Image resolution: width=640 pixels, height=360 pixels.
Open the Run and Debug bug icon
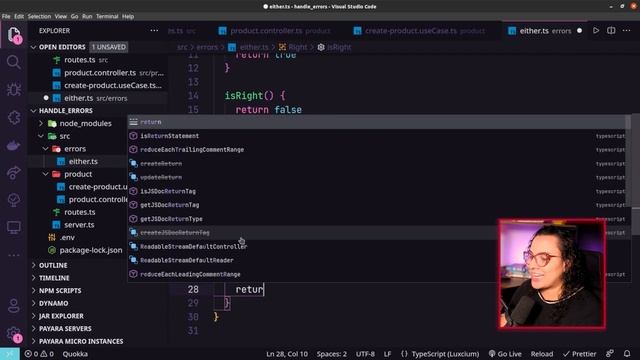[x=13, y=89]
